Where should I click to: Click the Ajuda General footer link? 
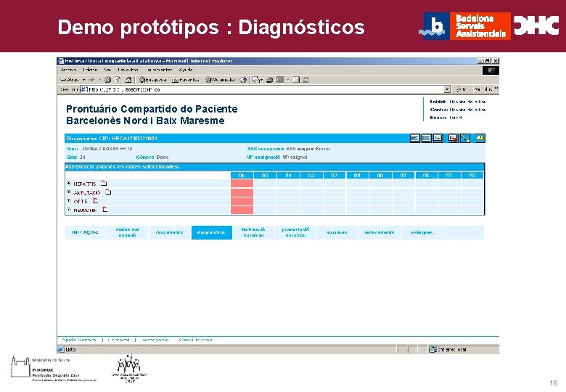click(78, 340)
